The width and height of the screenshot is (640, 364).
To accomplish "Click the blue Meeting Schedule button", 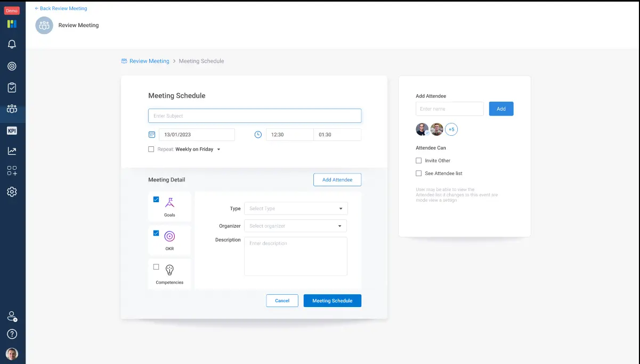I will 332,301.
